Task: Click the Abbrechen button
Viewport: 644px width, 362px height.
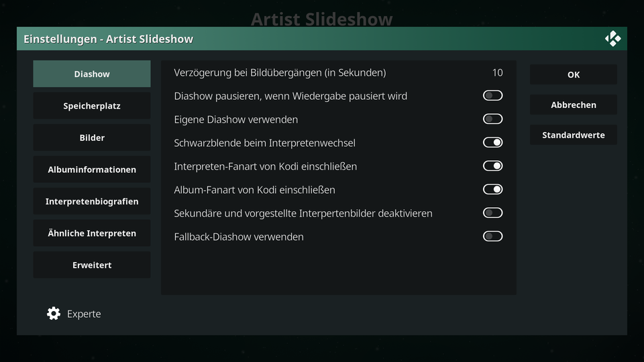Action: (x=574, y=105)
